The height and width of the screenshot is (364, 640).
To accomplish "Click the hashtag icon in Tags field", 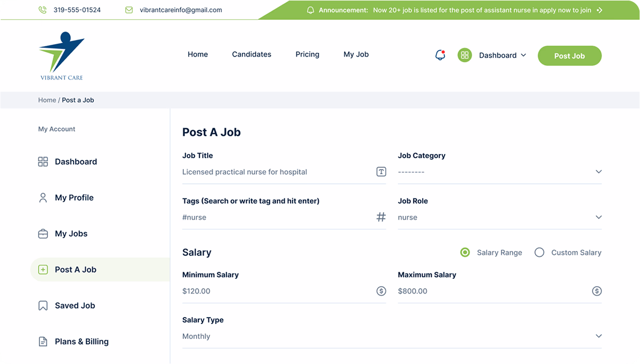I will tap(381, 217).
